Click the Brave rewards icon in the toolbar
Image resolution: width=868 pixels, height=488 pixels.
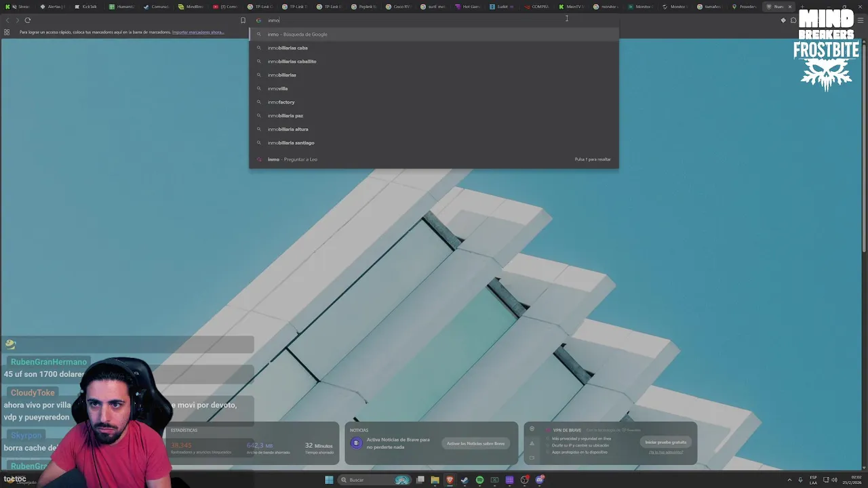(x=783, y=20)
